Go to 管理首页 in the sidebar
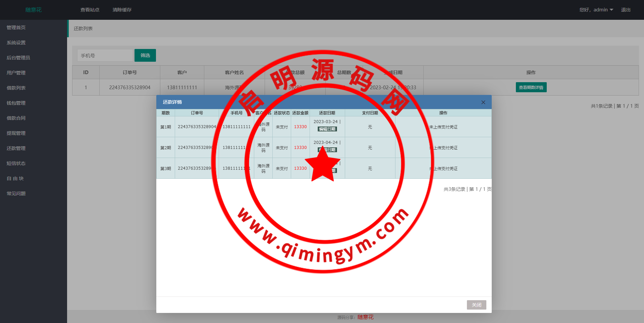 tap(16, 28)
